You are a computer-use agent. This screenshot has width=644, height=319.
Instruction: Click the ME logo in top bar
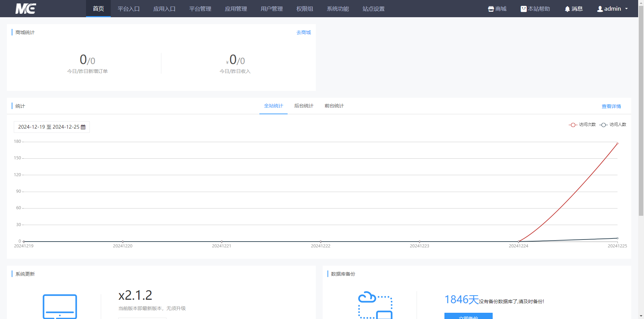tap(26, 8)
